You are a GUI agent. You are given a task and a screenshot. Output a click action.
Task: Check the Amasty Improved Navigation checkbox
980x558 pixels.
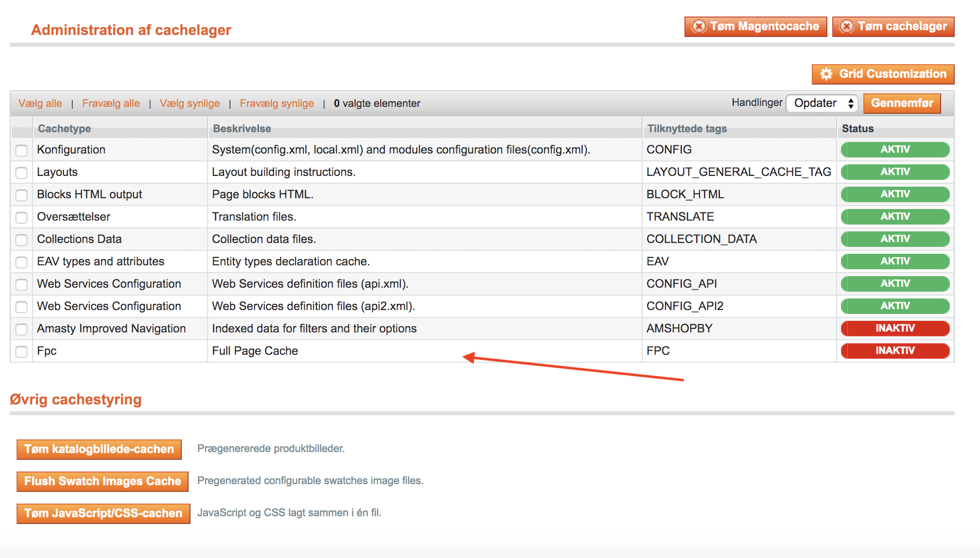(22, 329)
